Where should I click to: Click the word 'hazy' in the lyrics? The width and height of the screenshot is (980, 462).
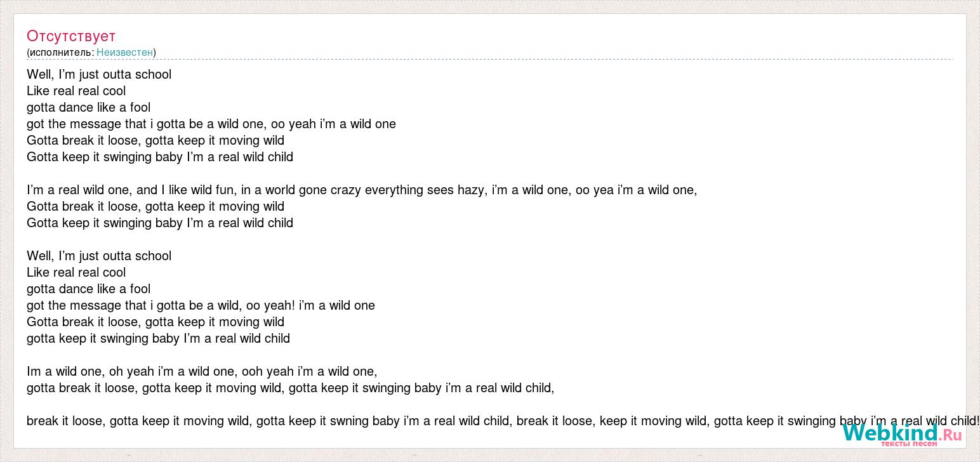pos(470,190)
